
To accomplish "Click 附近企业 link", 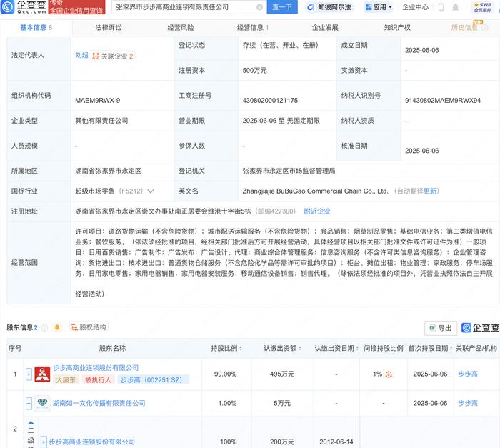I will [317, 211].
